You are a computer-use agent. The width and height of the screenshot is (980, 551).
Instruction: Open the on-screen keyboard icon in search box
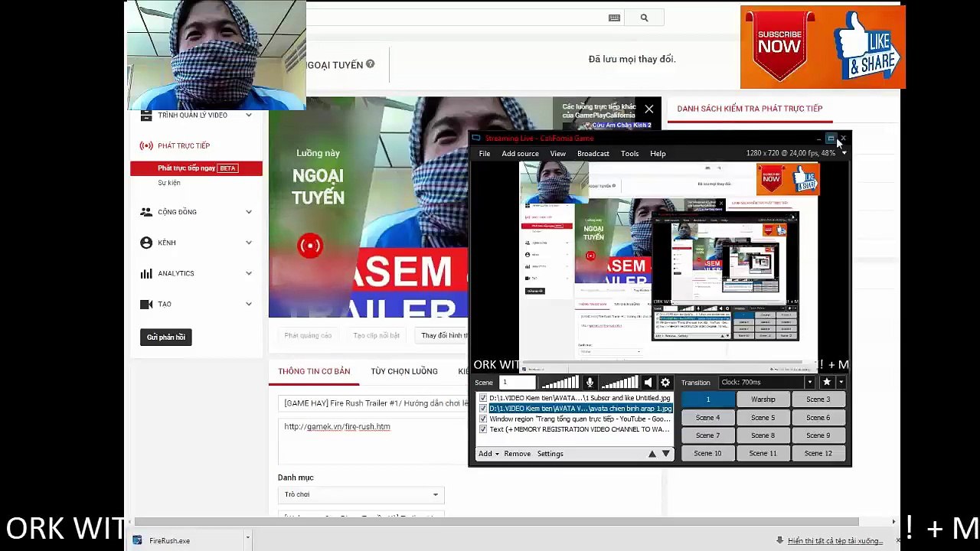tap(614, 18)
